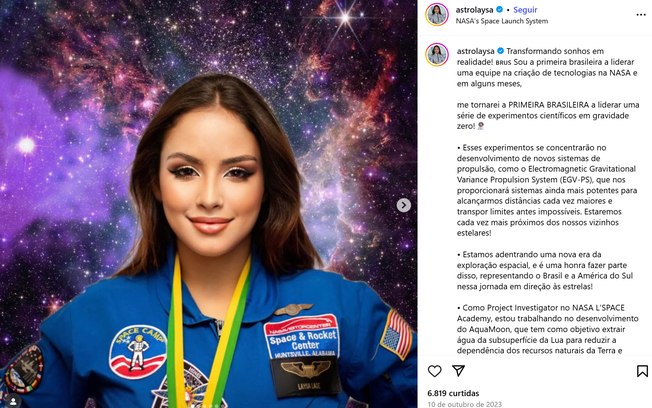This screenshot has width=652, height=408.
Task: Follow the account via Seguir
Action: (525, 10)
